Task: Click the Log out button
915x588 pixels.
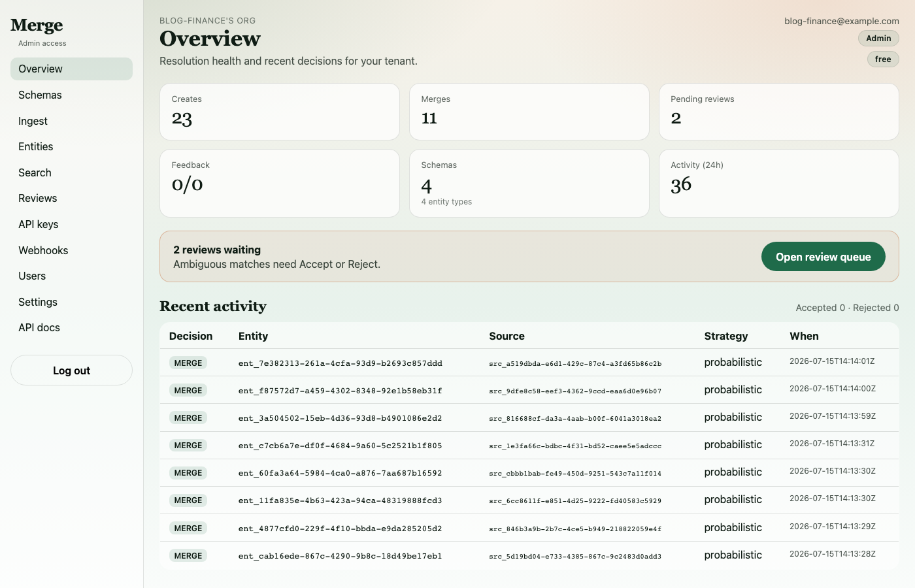Action: point(71,370)
